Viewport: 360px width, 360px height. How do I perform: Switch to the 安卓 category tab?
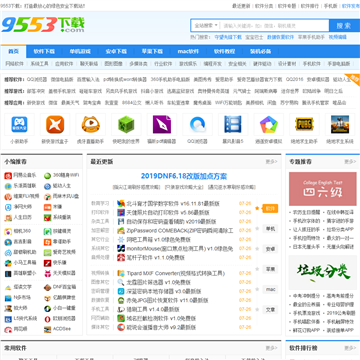pos(270,249)
